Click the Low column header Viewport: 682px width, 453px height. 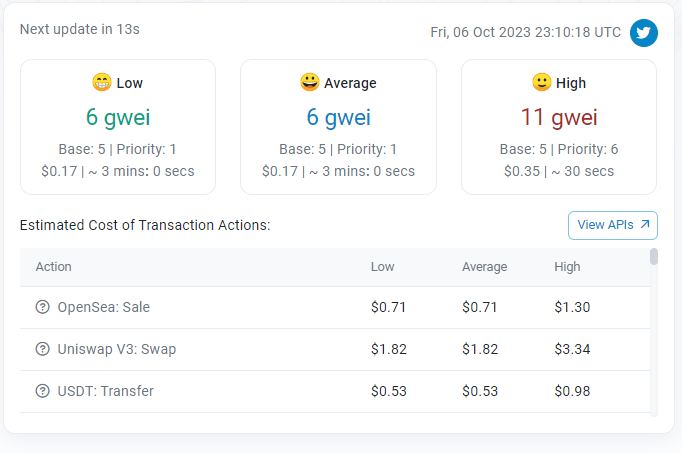[x=382, y=266]
